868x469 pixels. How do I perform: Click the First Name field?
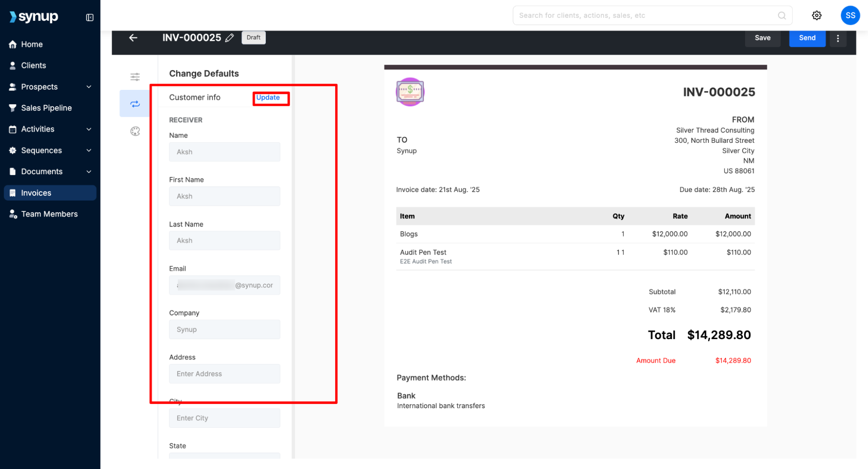(x=224, y=196)
